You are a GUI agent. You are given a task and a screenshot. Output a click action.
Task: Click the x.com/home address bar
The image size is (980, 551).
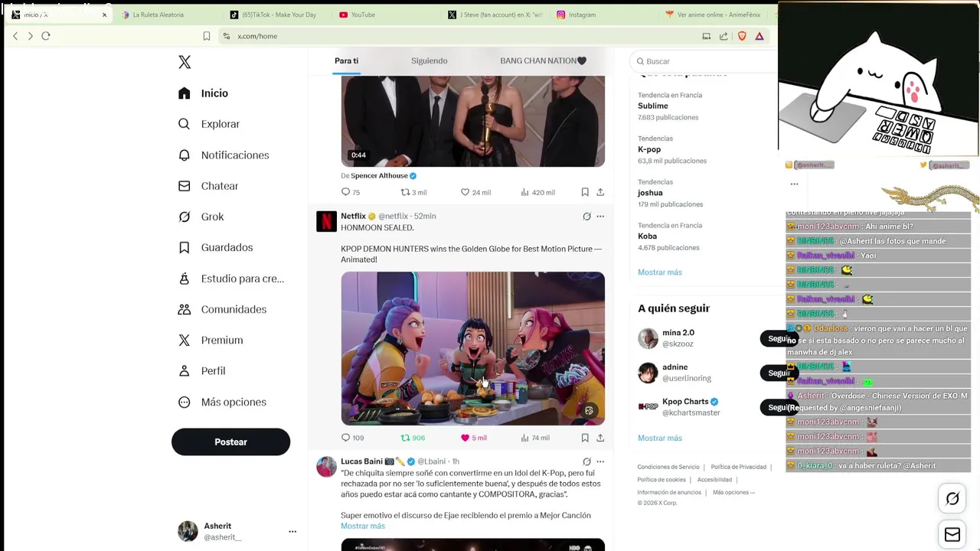coord(459,36)
